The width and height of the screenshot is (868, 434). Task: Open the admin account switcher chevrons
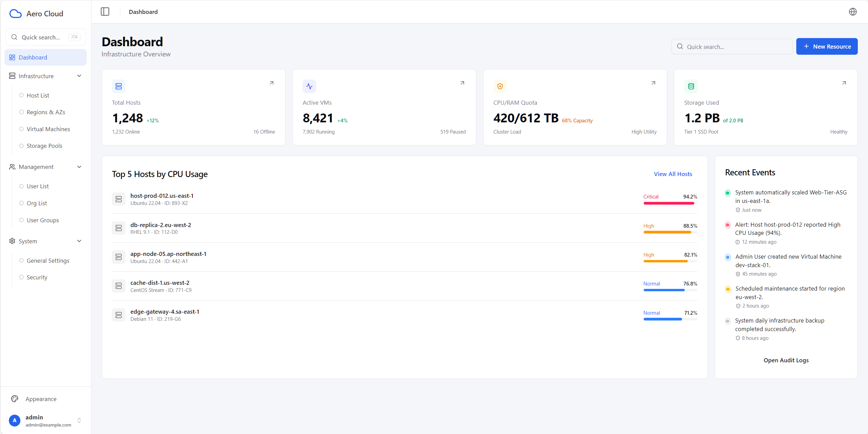click(x=79, y=420)
